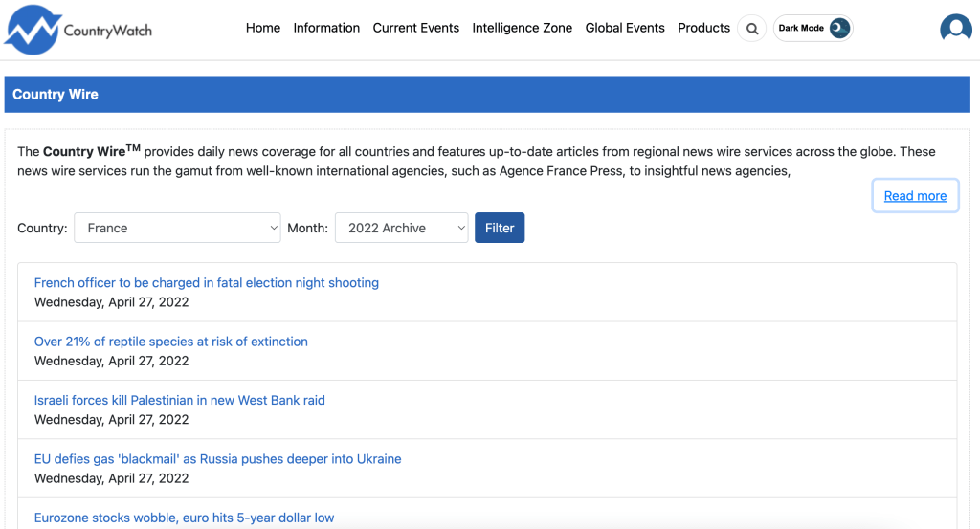980x529 pixels.
Task: Open French officer fatal election shooting article
Action: coord(207,283)
